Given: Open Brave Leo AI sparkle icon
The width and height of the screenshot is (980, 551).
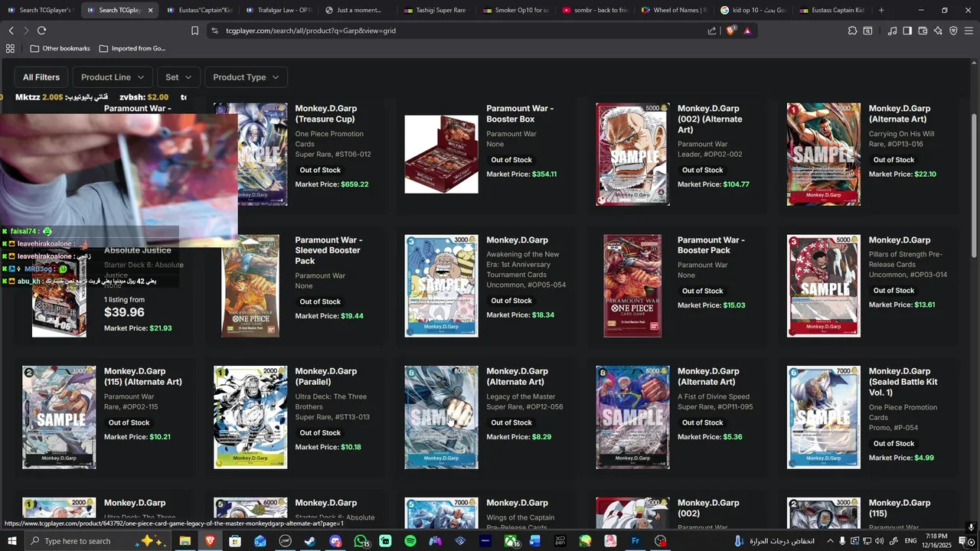Looking at the screenshot, I should 938,31.
